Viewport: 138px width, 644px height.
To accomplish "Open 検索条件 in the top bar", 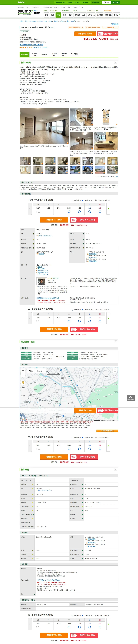I will coord(85,2).
